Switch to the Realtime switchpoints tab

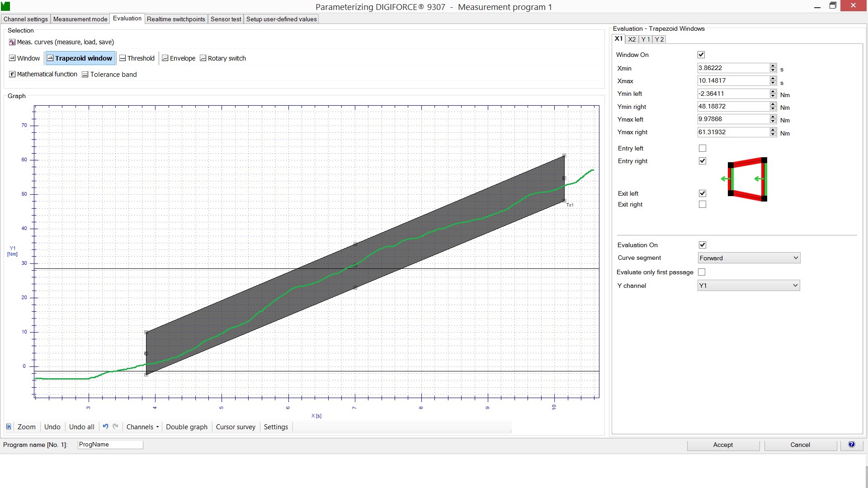(176, 19)
